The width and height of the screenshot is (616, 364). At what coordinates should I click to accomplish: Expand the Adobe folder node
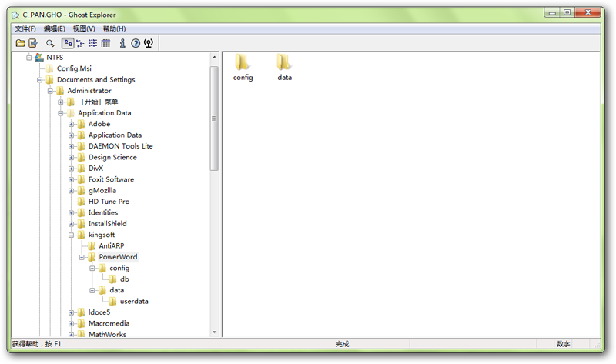tap(71, 125)
